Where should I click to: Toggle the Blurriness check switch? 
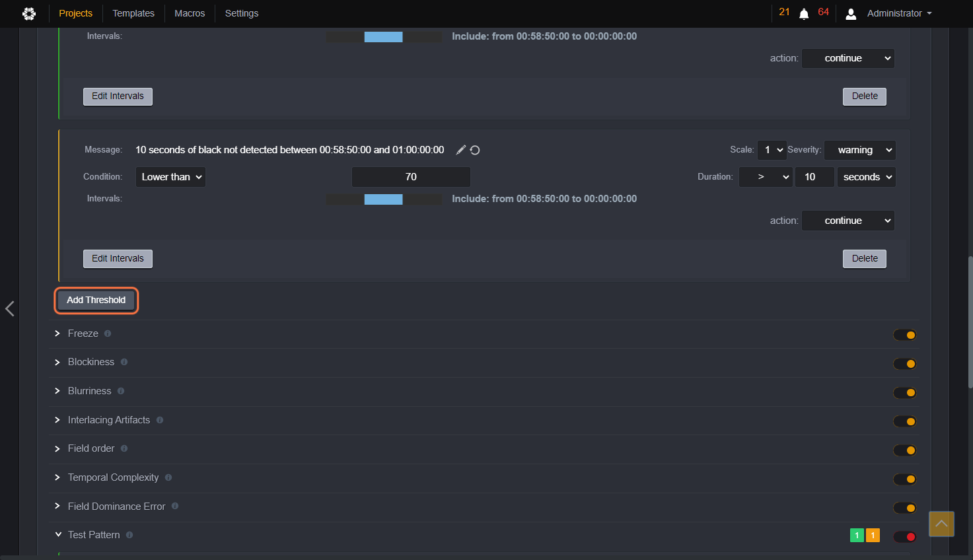click(x=905, y=393)
